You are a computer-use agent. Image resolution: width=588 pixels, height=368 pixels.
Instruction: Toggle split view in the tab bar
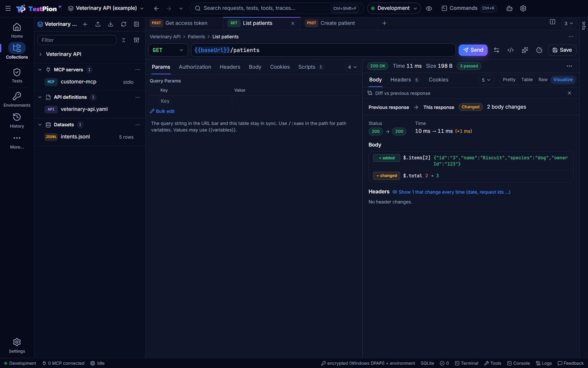(552, 22)
